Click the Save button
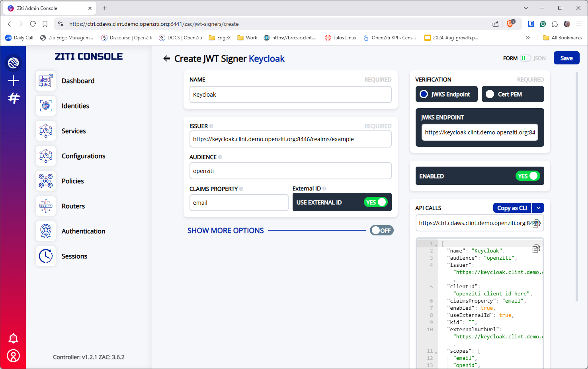588x369 pixels. tap(566, 58)
